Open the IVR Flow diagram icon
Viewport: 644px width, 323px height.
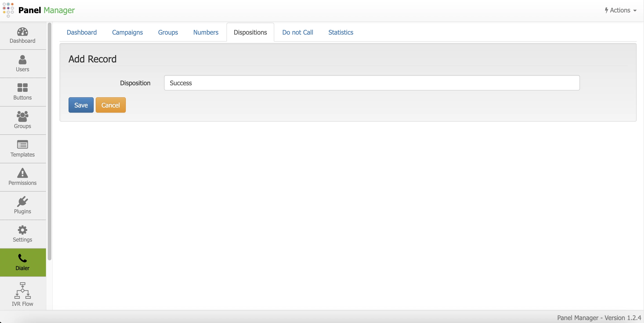click(x=22, y=290)
